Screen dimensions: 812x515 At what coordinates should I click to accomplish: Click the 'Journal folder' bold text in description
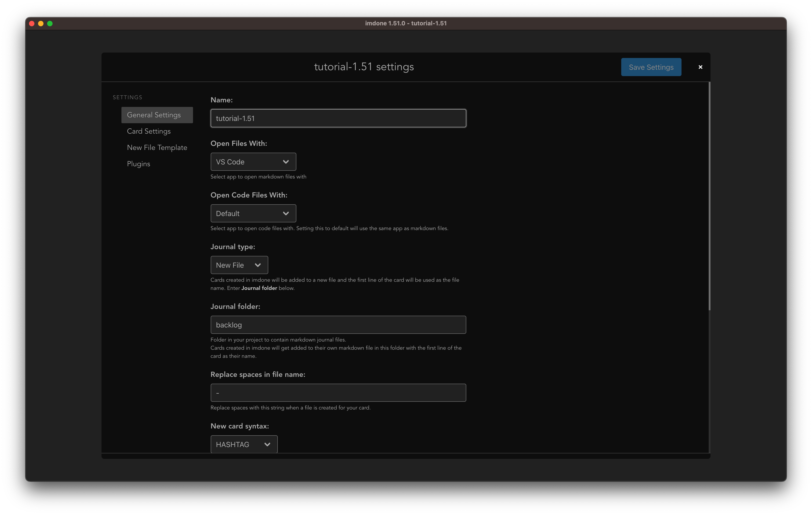(x=259, y=288)
